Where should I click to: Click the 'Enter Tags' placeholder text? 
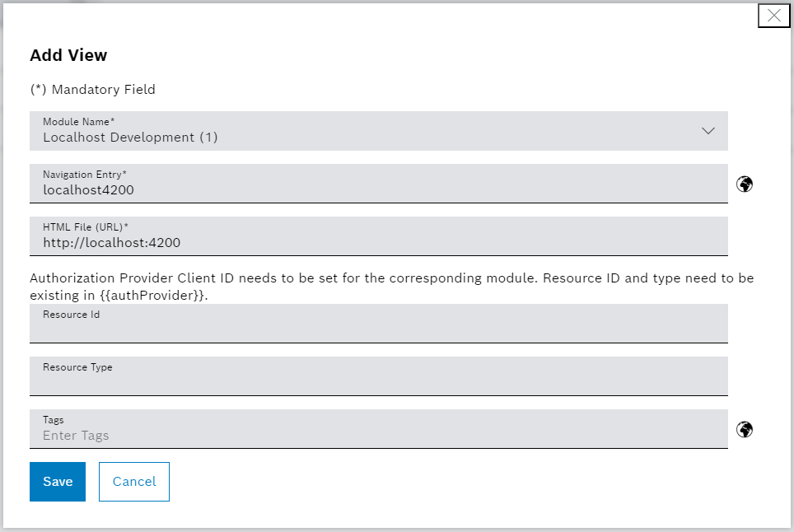click(76, 436)
